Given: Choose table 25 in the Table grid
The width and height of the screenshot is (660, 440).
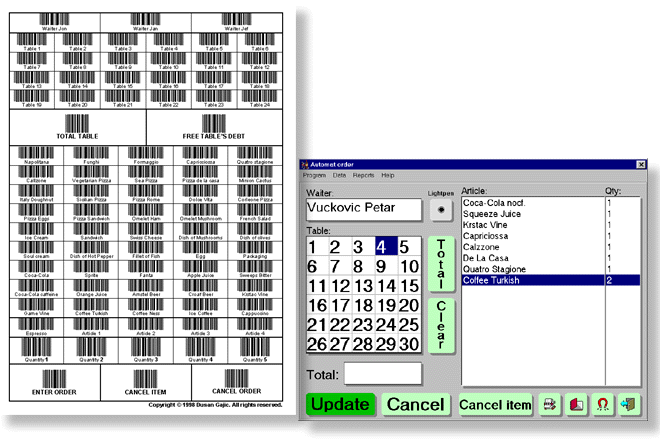Looking at the screenshot, I should click(x=409, y=325).
